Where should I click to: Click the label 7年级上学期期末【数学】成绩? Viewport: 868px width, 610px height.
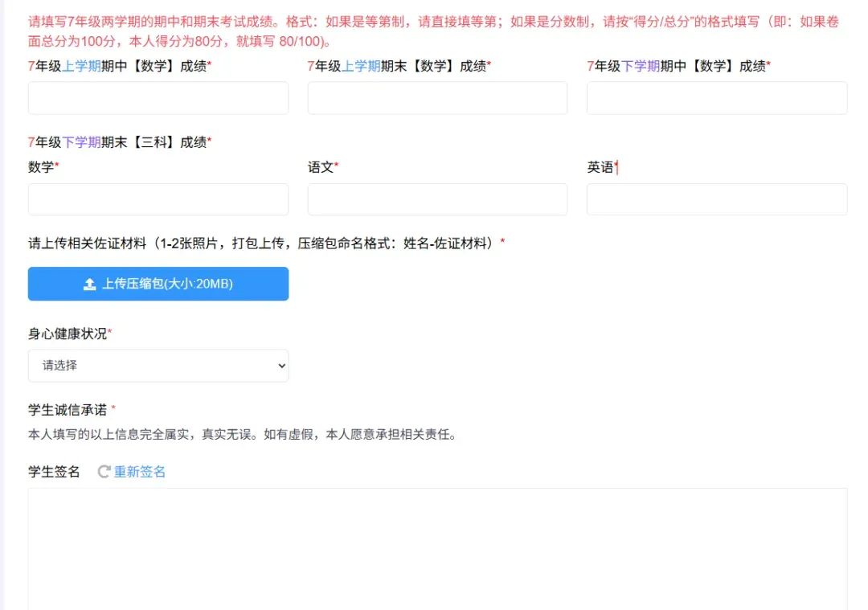(399, 67)
